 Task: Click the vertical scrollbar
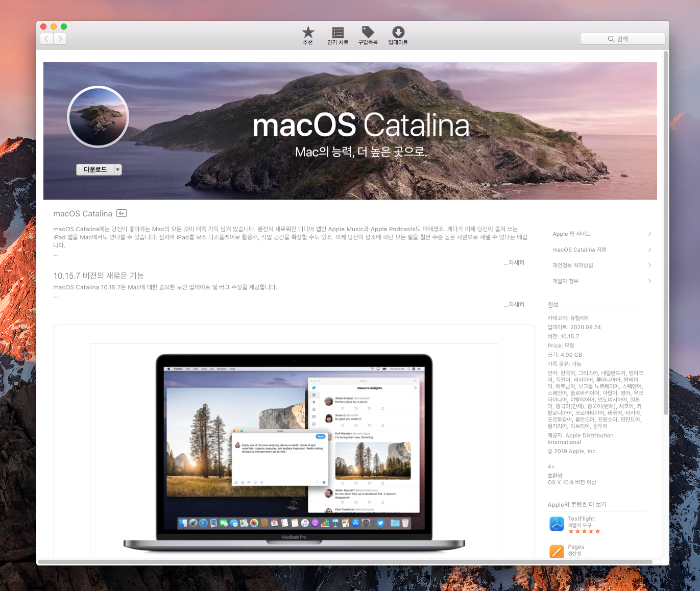tap(666, 232)
